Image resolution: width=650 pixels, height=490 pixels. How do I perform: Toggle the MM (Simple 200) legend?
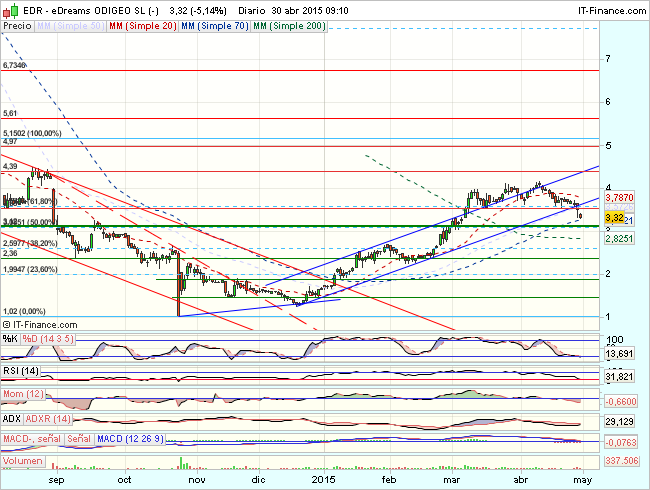289,26
